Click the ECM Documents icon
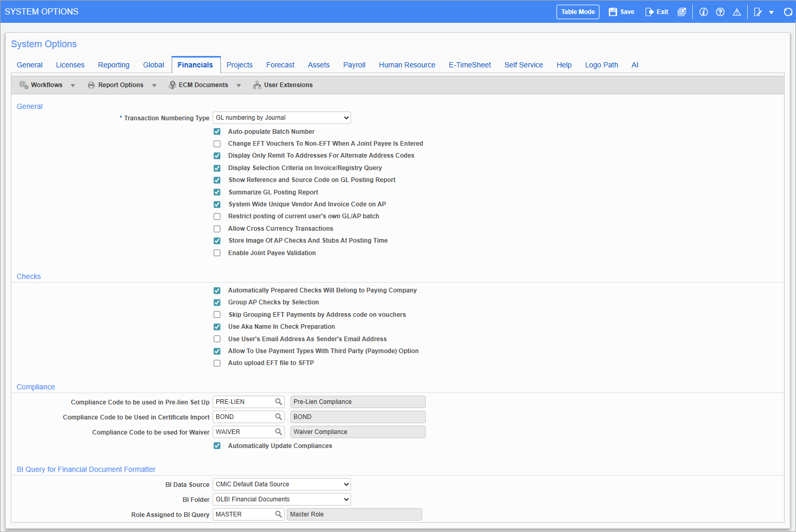Image resolution: width=796 pixels, height=532 pixels. [x=172, y=85]
